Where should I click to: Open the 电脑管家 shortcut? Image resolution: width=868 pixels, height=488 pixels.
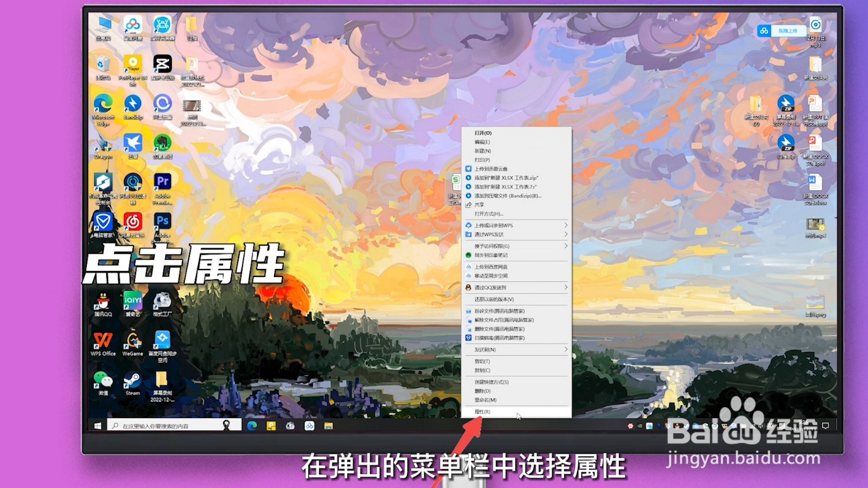[x=103, y=225]
